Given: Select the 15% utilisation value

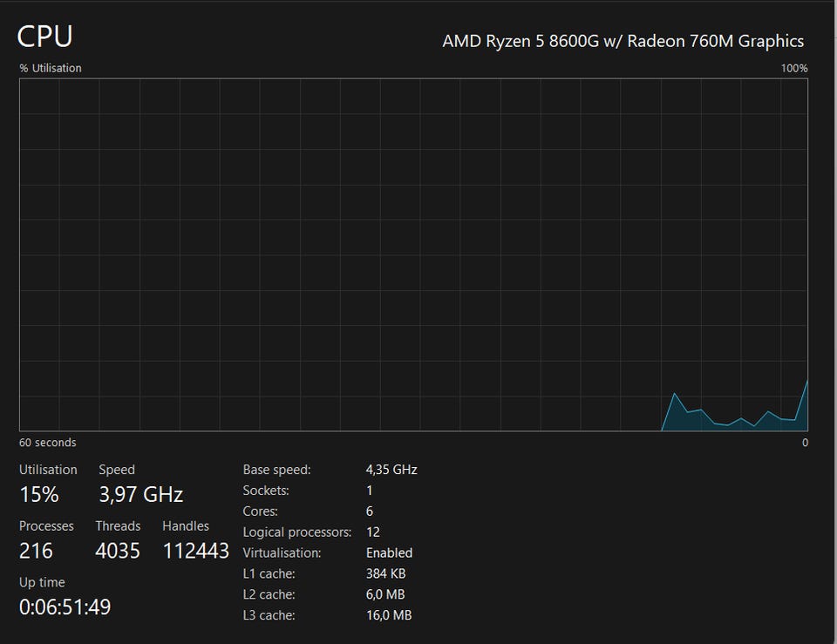Looking at the screenshot, I should (39, 495).
